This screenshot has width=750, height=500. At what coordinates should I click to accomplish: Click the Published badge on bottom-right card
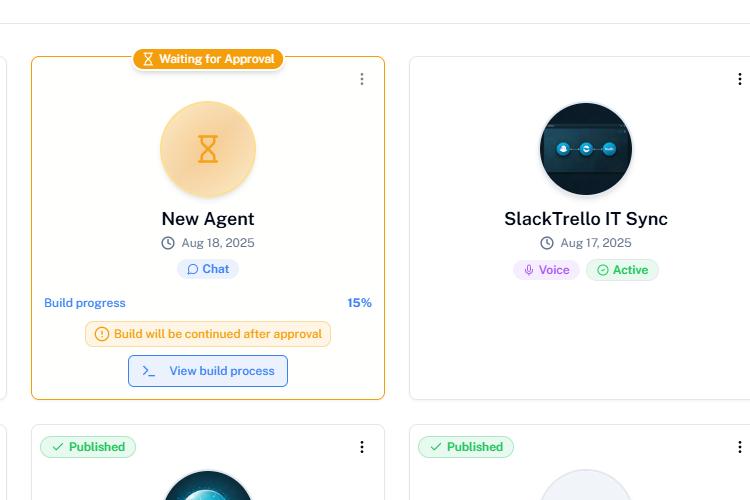tap(466, 447)
